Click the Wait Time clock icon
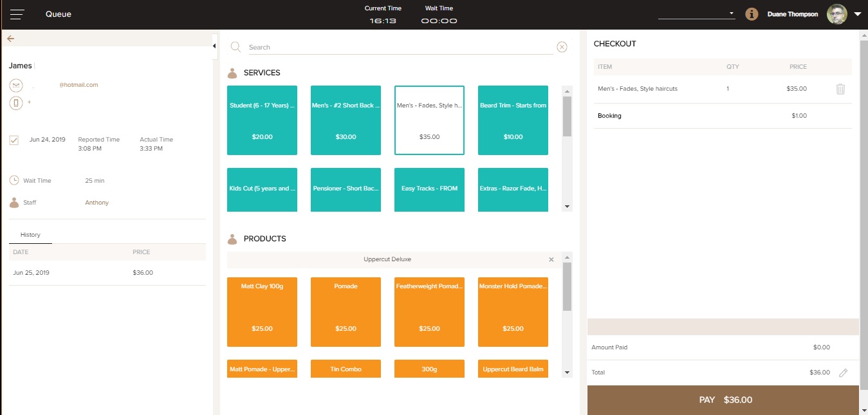Image resolution: width=868 pixels, height=415 pixels. [x=14, y=180]
